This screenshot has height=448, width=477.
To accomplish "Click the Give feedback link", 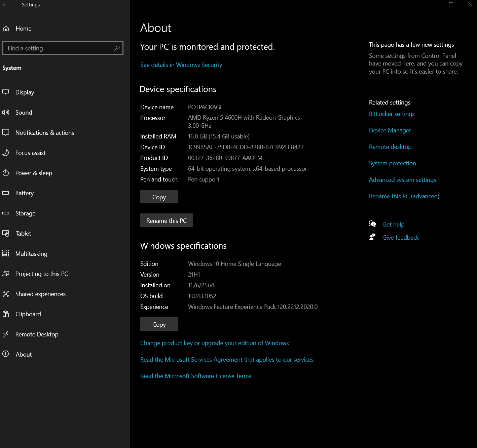I will pos(401,238).
